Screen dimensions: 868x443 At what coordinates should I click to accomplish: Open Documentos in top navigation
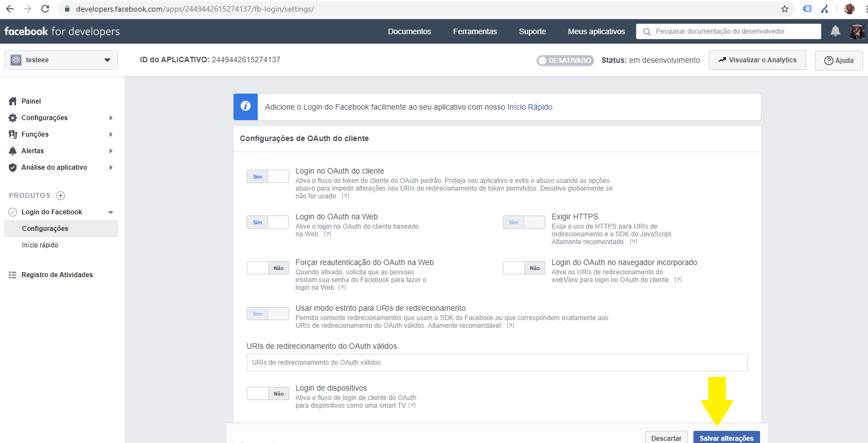point(409,31)
